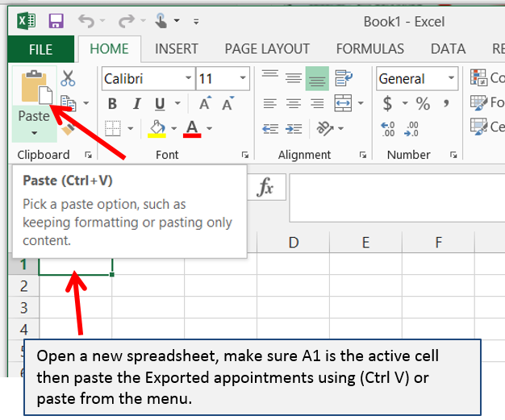Open the PAGE LAYOUT tab
This screenshot has height=420, width=505.
[x=267, y=49]
